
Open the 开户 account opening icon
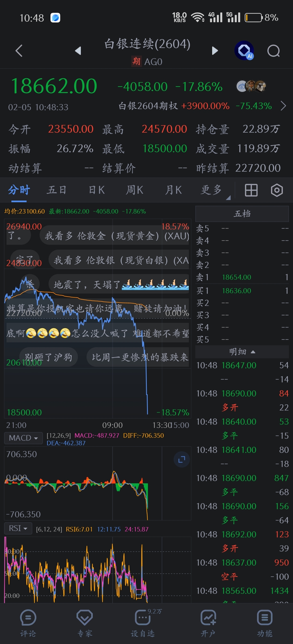point(208,623)
